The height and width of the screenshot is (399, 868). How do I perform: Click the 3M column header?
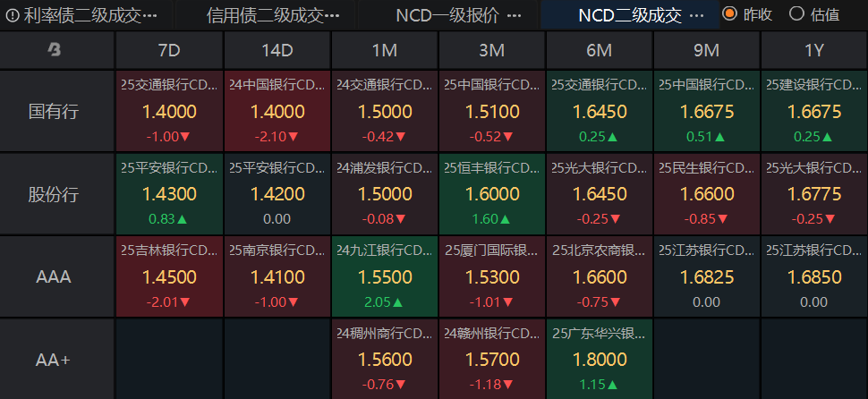tap(491, 50)
